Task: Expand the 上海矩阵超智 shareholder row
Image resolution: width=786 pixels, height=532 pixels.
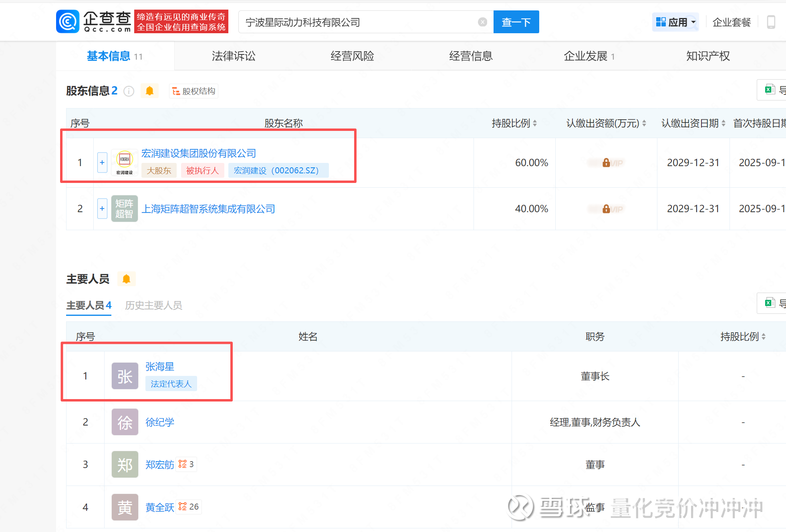Action: tap(102, 209)
